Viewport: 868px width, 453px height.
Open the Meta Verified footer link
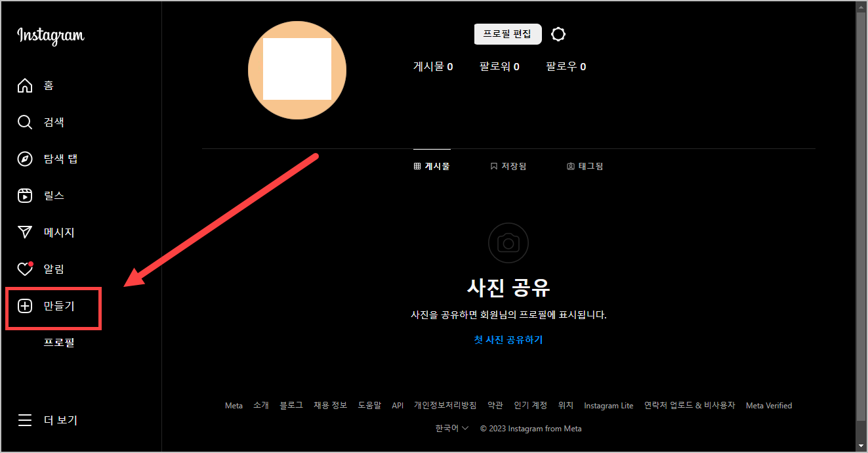768,405
